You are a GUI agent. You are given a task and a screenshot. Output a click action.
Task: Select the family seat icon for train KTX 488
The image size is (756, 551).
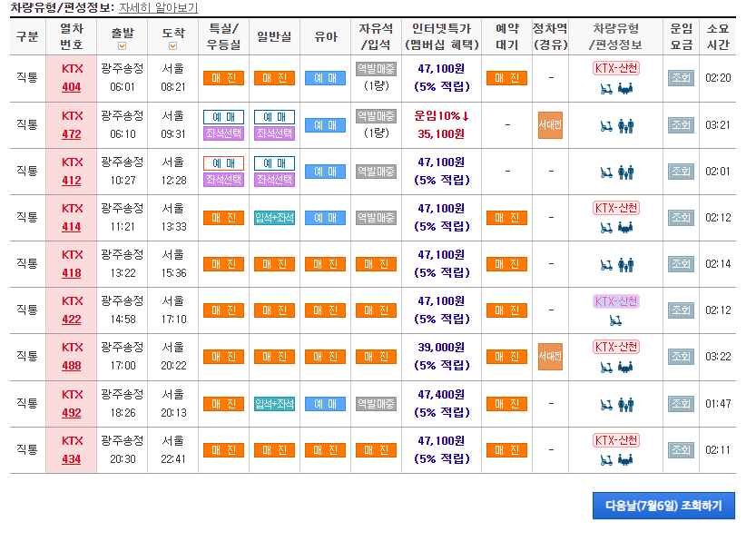624,368
